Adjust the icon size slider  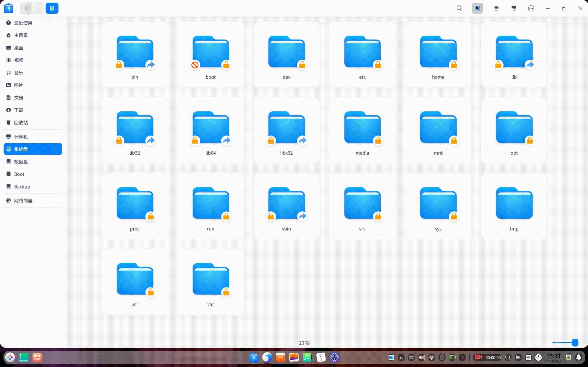click(575, 342)
